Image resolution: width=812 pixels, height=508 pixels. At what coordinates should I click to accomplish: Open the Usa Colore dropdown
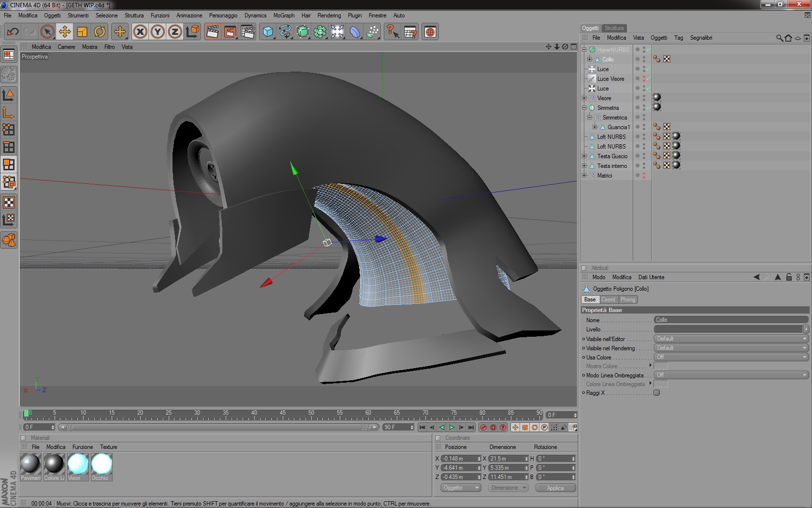tap(731, 357)
